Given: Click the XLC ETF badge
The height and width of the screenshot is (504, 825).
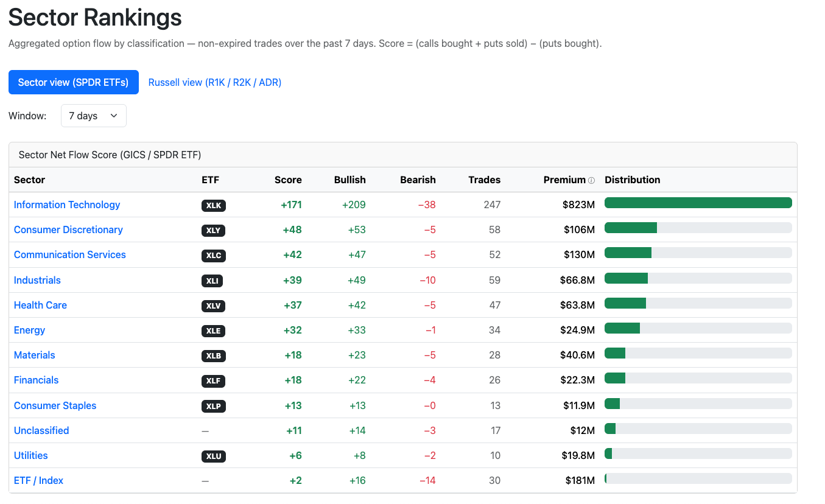Looking at the screenshot, I should (x=214, y=256).
